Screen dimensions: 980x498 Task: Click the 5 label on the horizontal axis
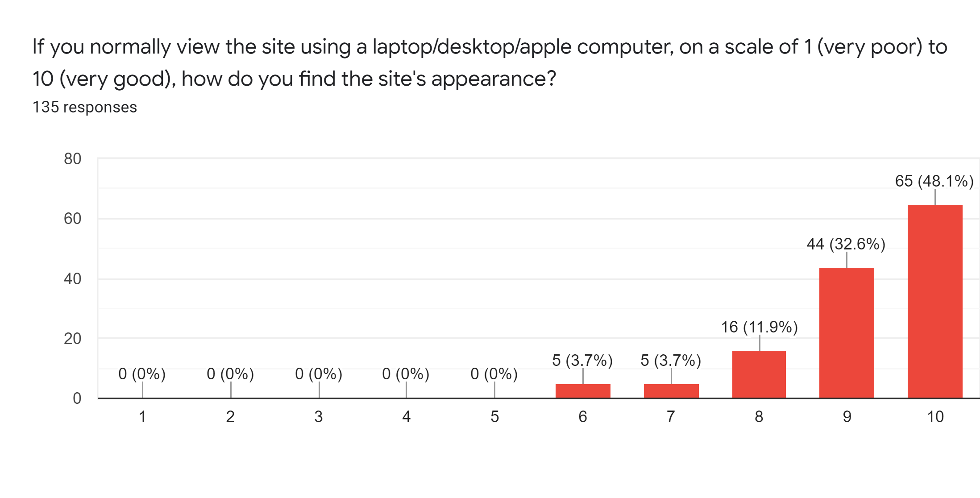coord(494,417)
